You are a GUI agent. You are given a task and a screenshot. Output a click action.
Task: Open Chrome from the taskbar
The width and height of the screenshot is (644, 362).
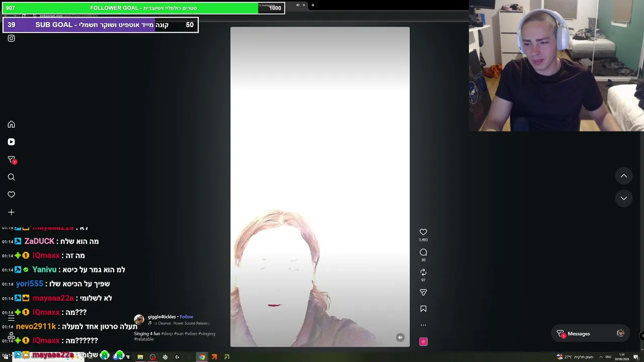click(202, 357)
